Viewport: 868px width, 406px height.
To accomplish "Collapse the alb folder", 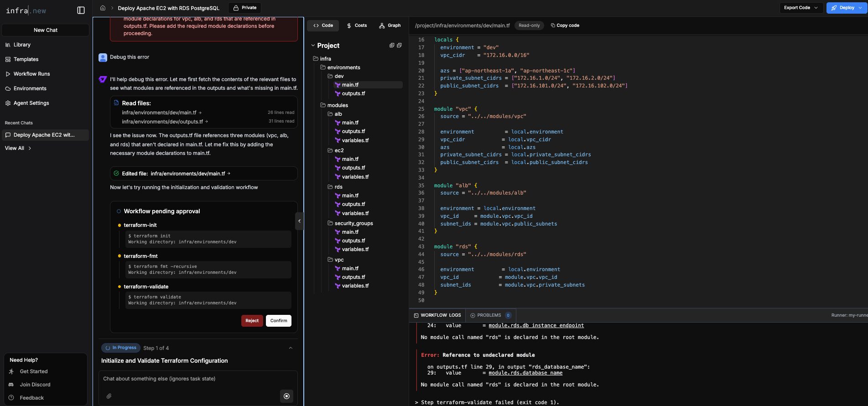I will (335, 114).
